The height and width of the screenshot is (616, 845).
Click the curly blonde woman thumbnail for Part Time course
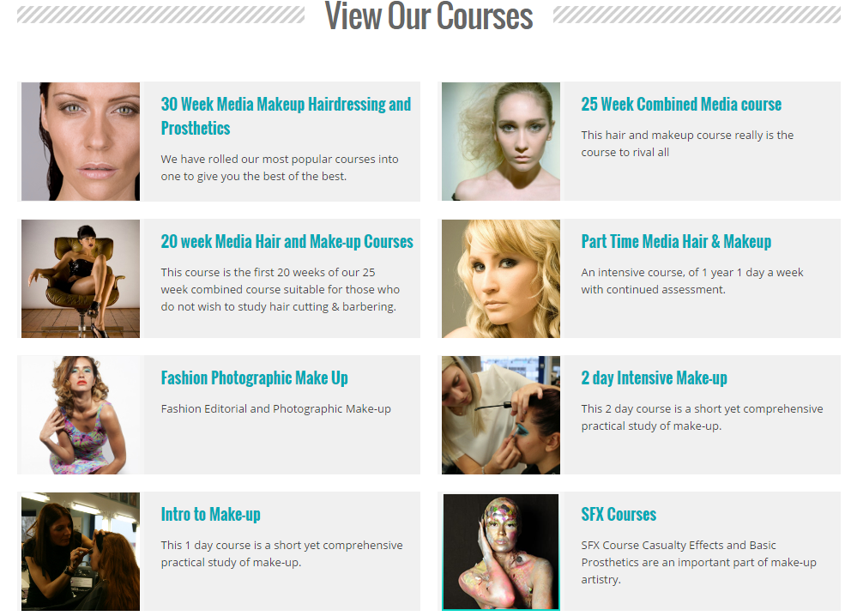(501, 279)
